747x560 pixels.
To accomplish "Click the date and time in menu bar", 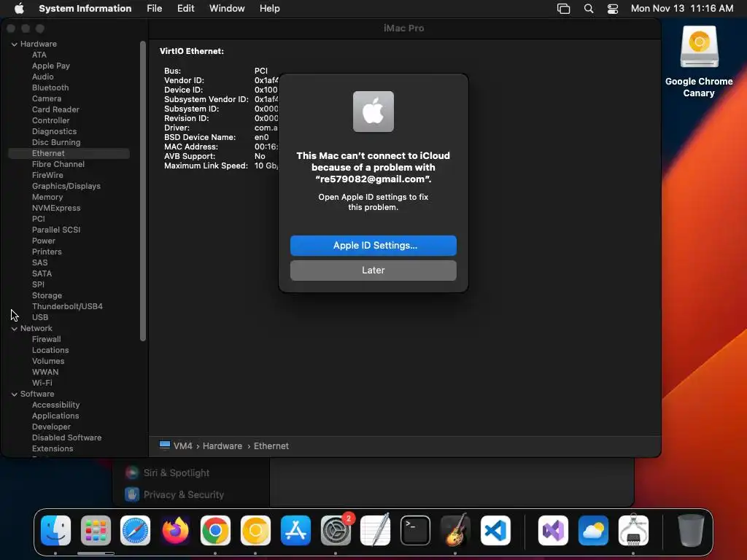I will coord(682,8).
